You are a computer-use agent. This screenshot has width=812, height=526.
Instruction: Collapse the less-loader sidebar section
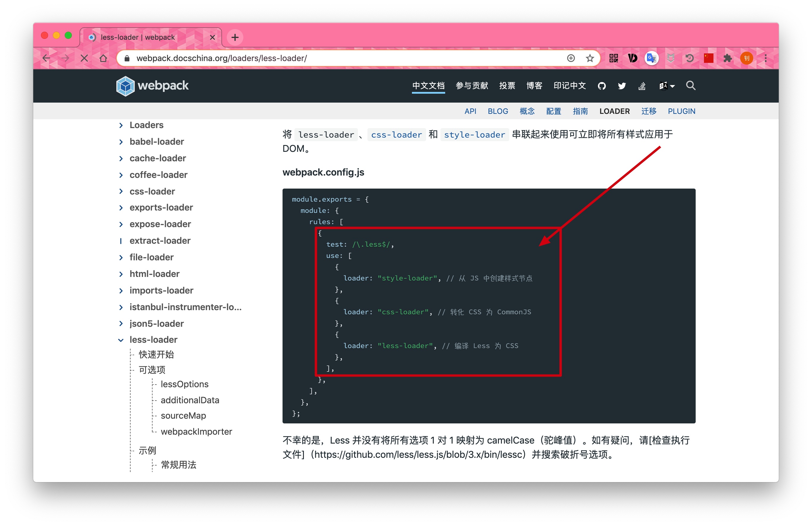click(x=121, y=340)
